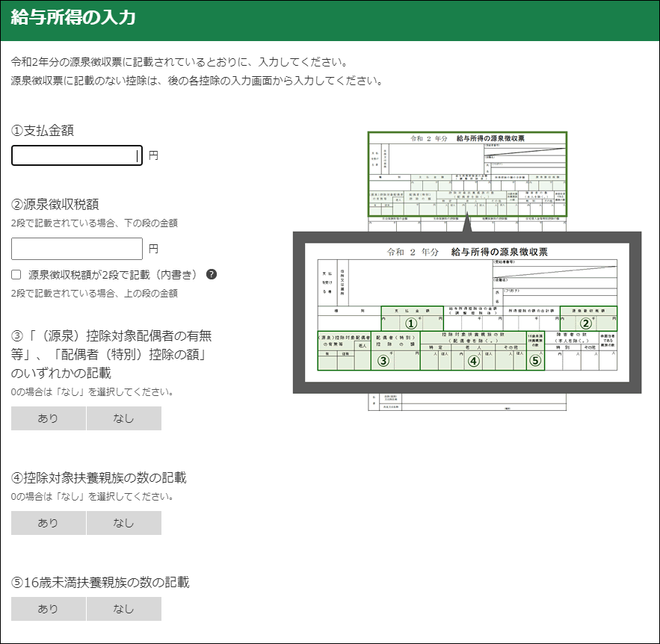660x644 pixels.
Task: Click the circled ⑤ marker in diagram
Action: tap(535, 361)
